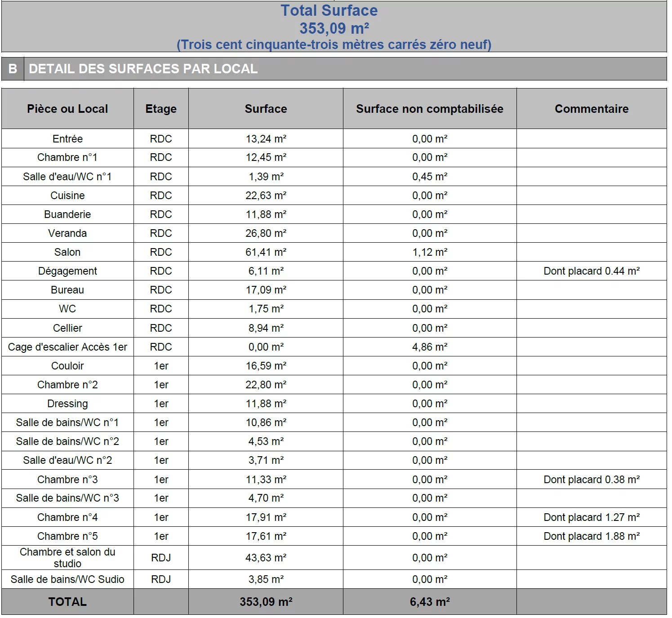
Task: Select the 'Salle de bains/WC Sudio' cell
Action: point(67,579)
